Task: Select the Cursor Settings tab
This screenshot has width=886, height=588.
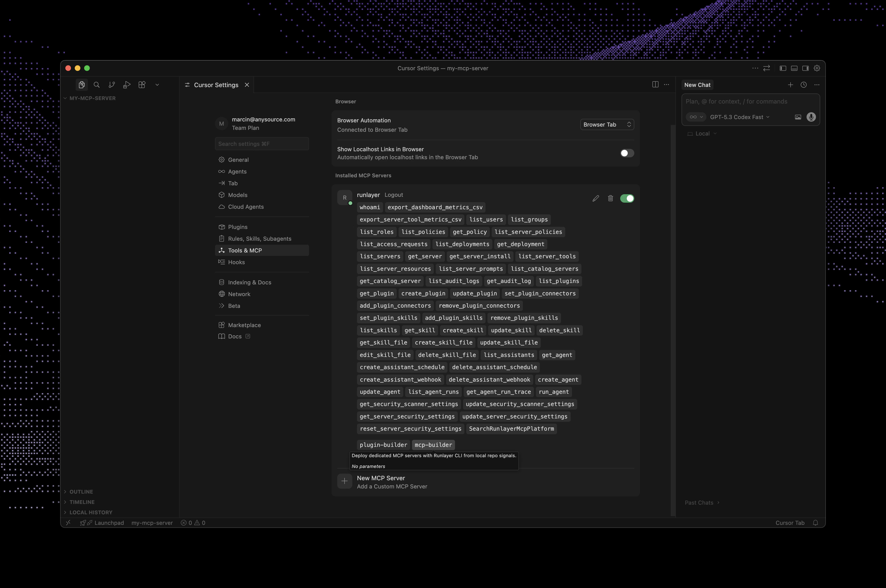Action: [216, 85]
